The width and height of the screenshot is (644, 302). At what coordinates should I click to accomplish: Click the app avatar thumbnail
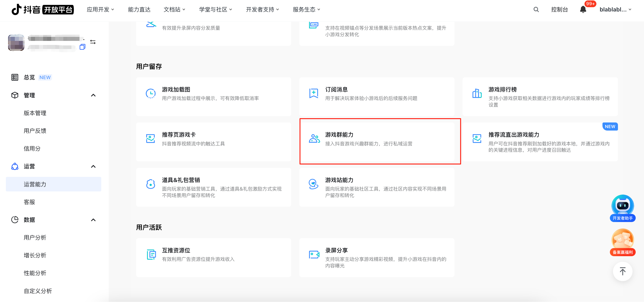[x=16, y=42]
